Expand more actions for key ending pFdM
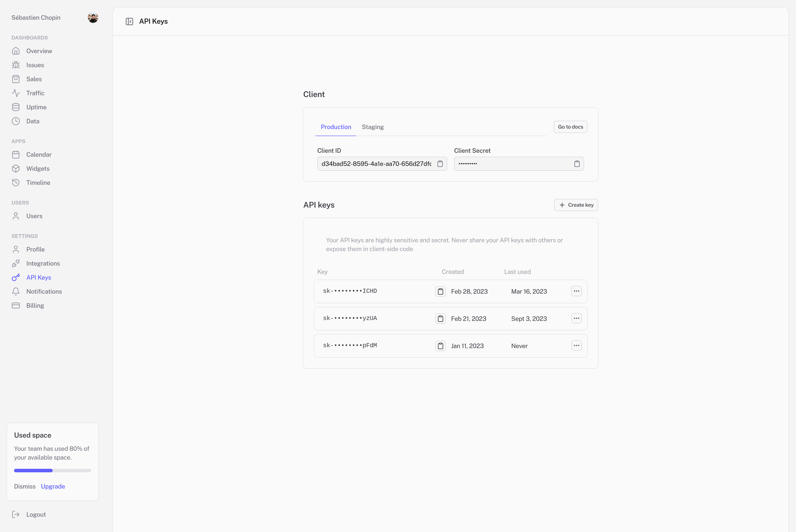 pos(576,345)
